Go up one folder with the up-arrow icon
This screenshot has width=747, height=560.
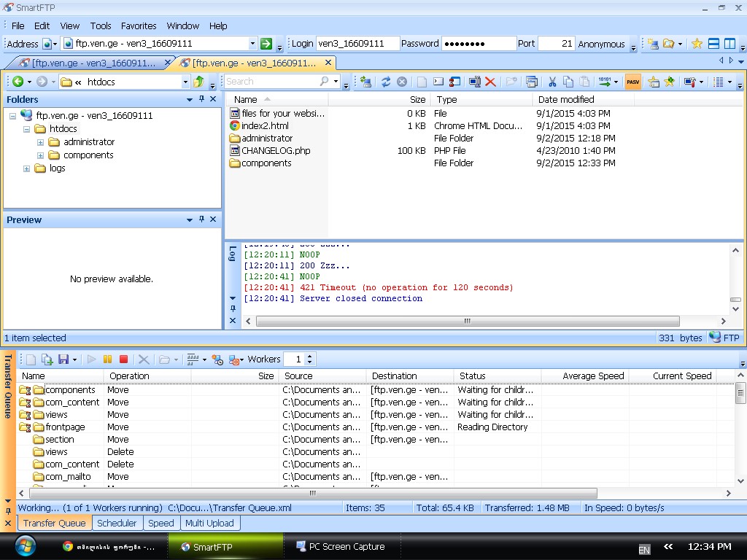(198, 82)
